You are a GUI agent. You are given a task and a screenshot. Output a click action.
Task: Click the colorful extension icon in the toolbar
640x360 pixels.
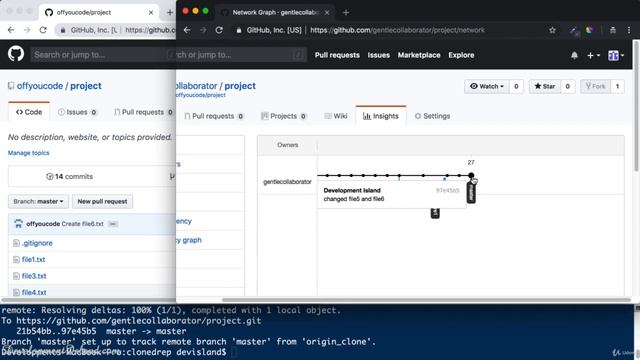point(589,30)
